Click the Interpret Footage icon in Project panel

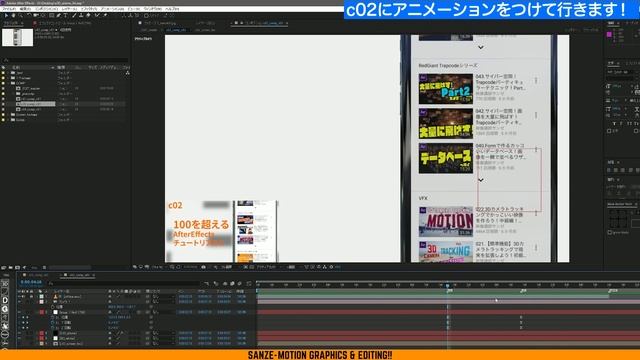4,267
